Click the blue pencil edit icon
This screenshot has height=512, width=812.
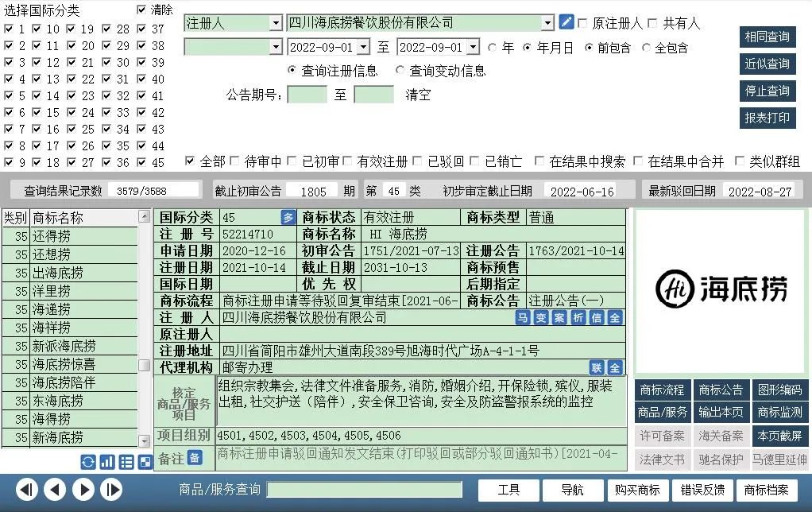tap(566, 22)
